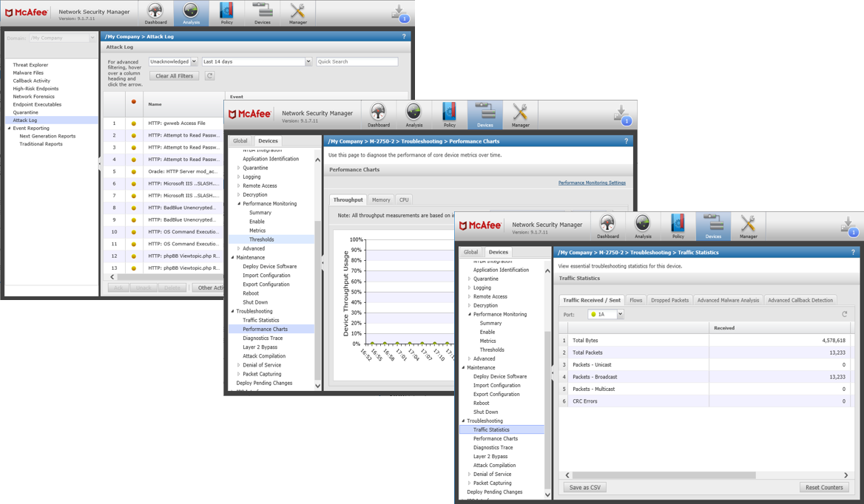Open the Dropped Packets tab
The image size is (864, 504).
[669, 301]
